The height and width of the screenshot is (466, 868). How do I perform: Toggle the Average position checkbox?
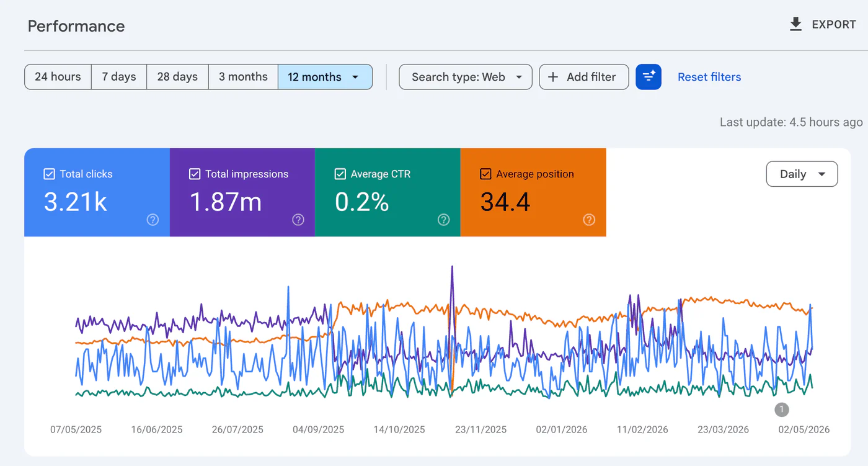tap(486, 174)
